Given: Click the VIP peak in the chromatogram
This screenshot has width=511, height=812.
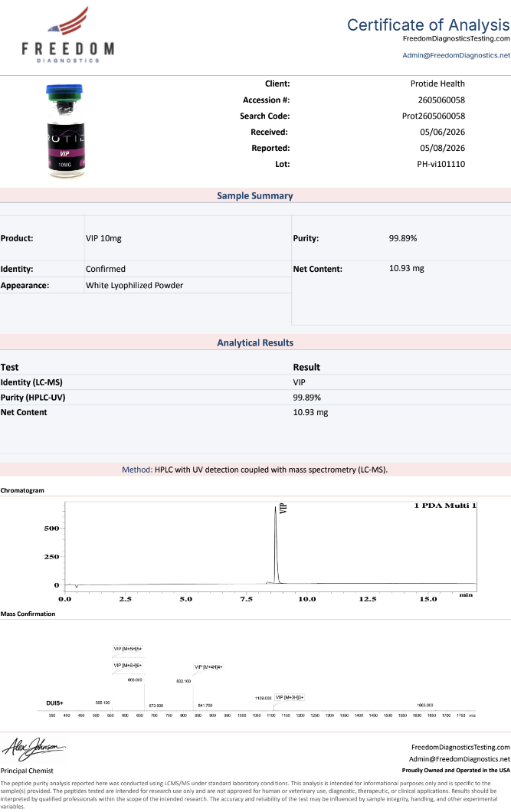Looking at the screenshot, I should tap(276, 544).
